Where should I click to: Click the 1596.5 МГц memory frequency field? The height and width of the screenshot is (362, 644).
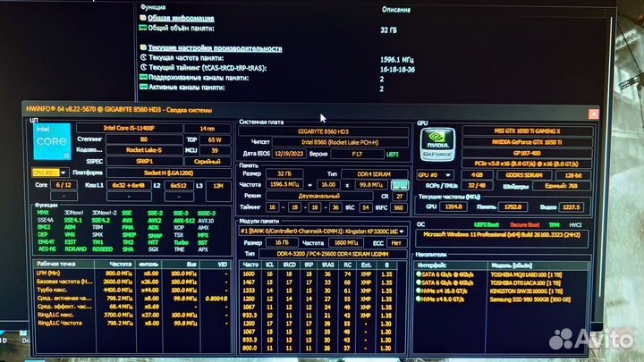click(284, 185)
